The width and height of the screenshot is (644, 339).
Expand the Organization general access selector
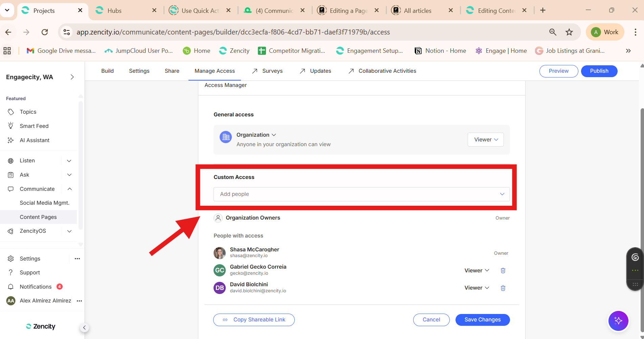point(256,135)
